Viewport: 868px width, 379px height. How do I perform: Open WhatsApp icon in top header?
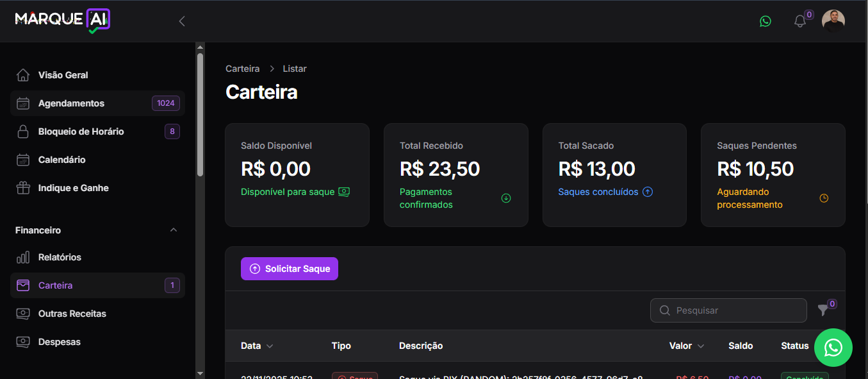[x=766, y=21]
